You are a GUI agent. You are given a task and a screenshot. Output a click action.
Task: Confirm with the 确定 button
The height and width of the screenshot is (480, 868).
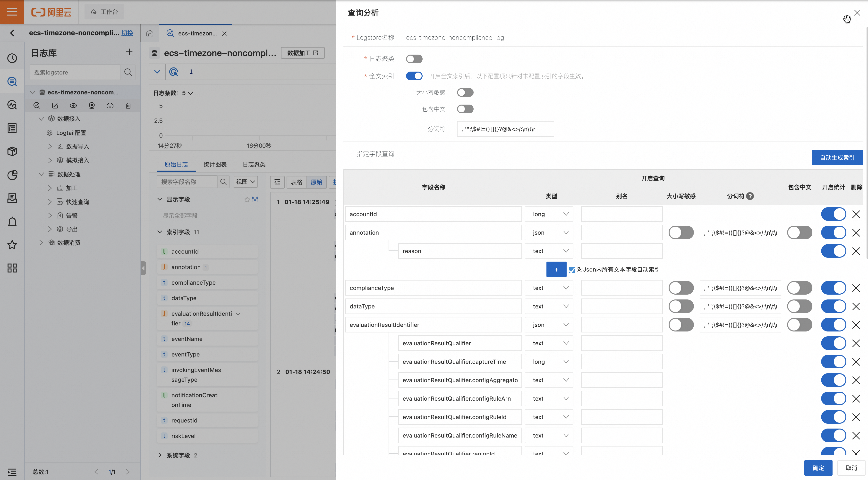coord(818,468)
